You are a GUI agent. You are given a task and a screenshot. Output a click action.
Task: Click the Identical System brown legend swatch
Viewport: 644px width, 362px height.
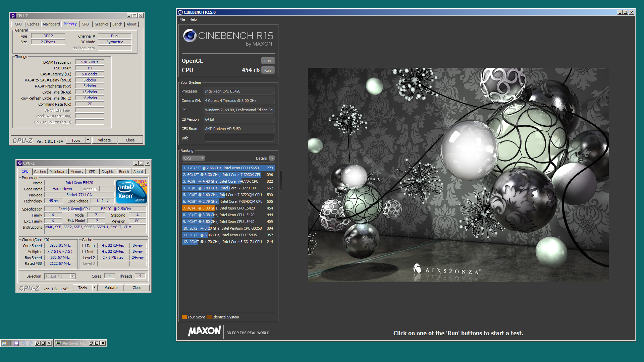pos(209,317)
